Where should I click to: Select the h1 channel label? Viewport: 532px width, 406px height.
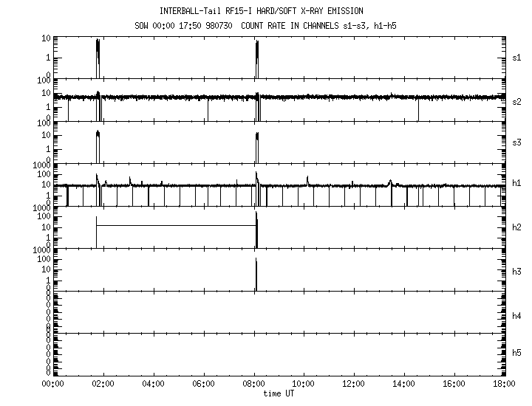[x=517, y=184]
